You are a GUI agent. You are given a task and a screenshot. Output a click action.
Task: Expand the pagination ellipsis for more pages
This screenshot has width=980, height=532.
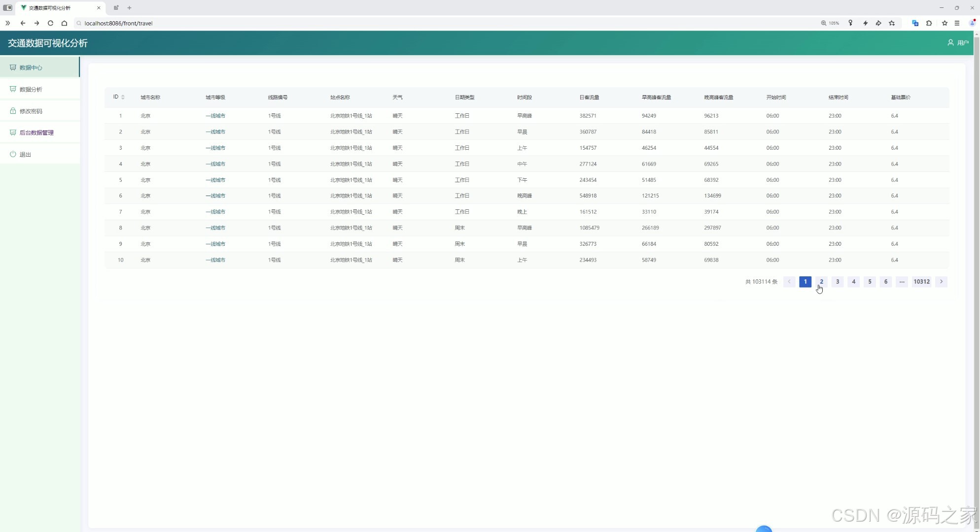tap(902, 282)
